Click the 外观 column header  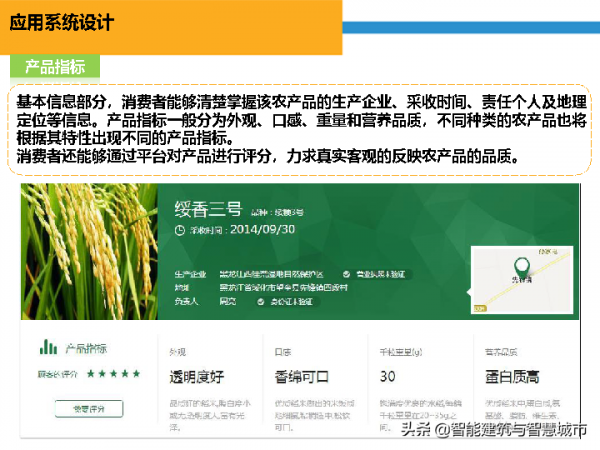click(178, 352)
